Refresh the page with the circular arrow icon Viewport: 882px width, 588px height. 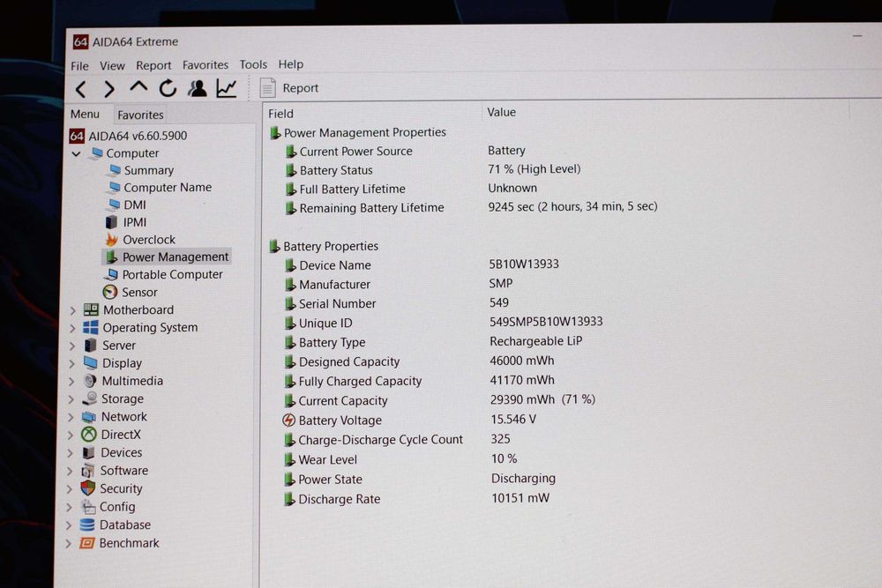point(168,88)
